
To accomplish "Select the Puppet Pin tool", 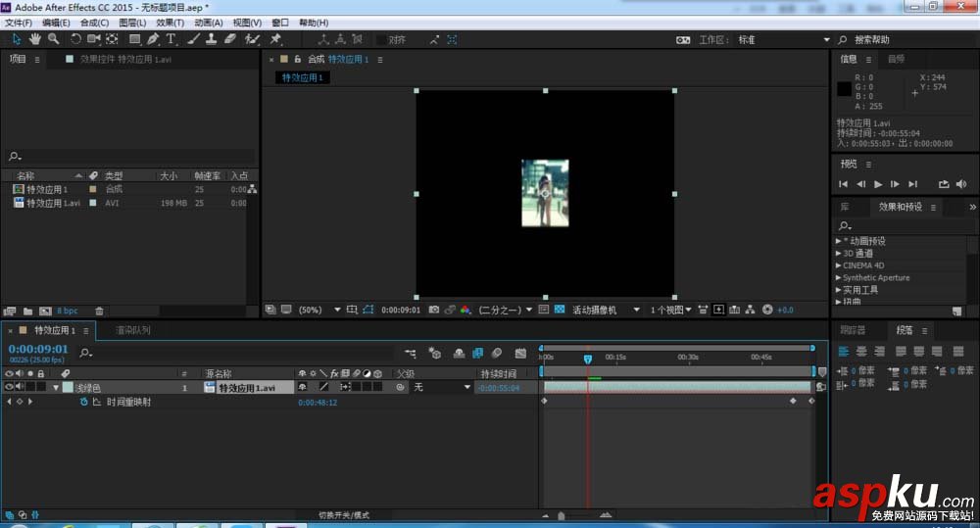I will pos(275,39).
